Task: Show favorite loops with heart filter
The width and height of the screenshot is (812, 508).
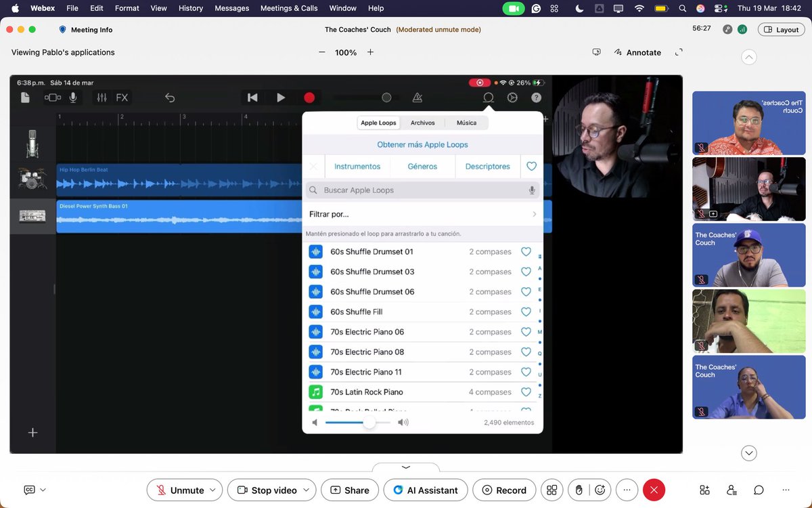Action: pyautogui.click(x=531, y=166)
